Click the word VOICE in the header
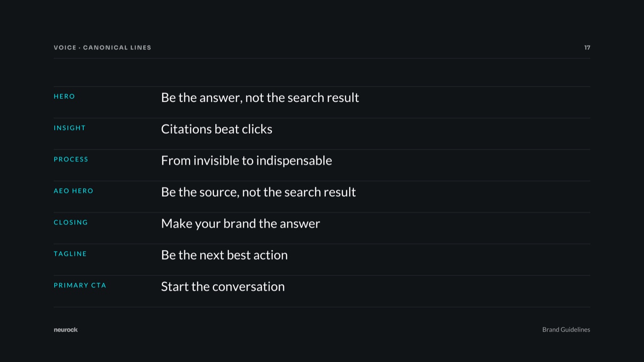644x362 pixels. pos(65,47)
